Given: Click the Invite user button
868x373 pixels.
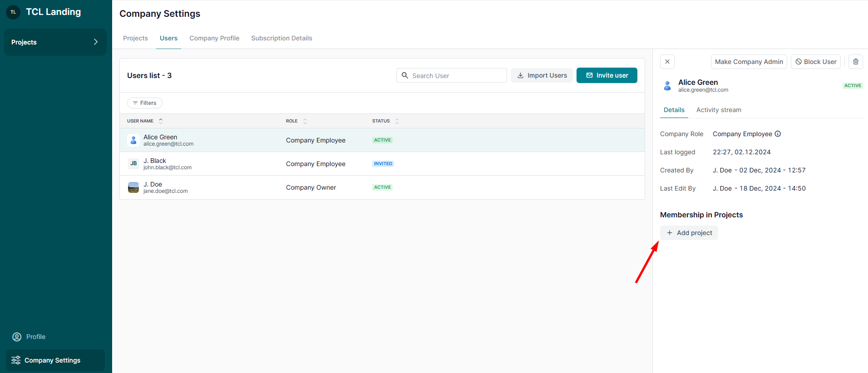Looking at the screenshot, I should (x=607, y=75).
